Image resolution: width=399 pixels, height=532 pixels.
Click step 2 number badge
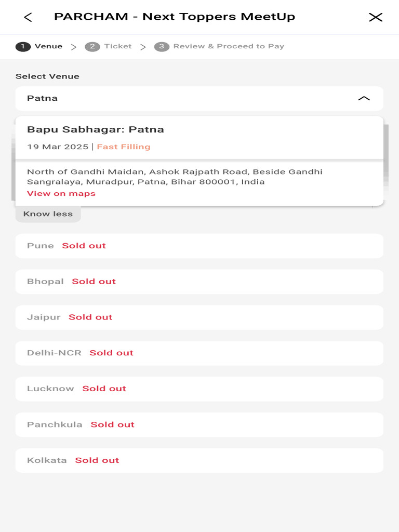point(92,47)
